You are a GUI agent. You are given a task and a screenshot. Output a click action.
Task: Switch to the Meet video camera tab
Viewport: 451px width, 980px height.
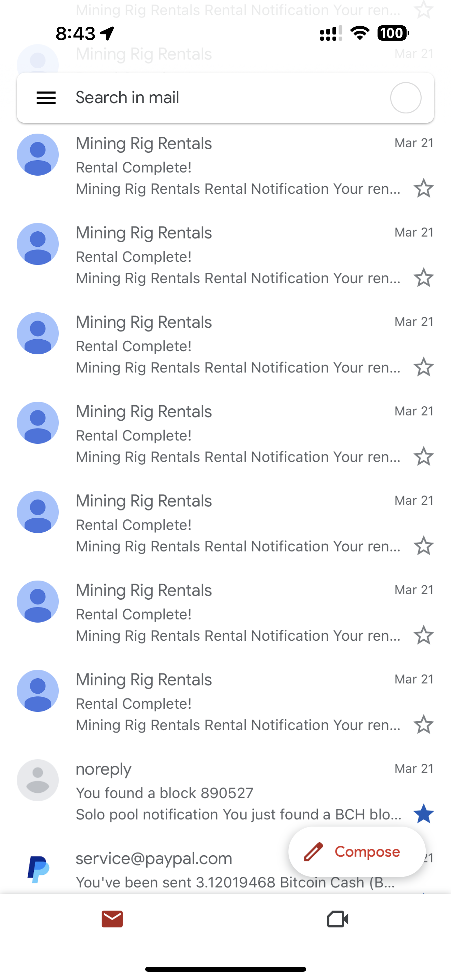pos(338,919)
